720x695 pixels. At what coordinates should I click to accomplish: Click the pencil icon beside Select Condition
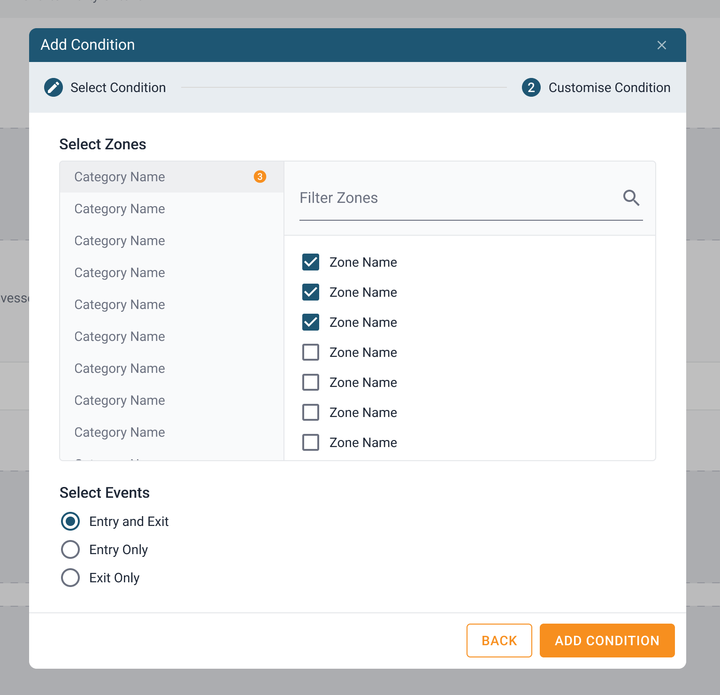coord(54,88)
